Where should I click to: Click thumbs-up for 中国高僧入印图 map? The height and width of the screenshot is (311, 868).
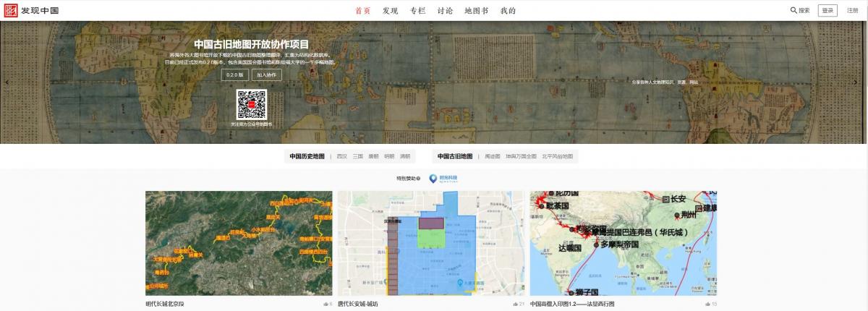point(707,304)
